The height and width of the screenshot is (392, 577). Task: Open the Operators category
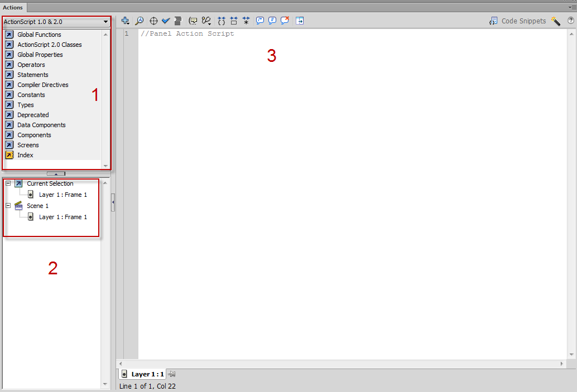[x=31, y=65]
